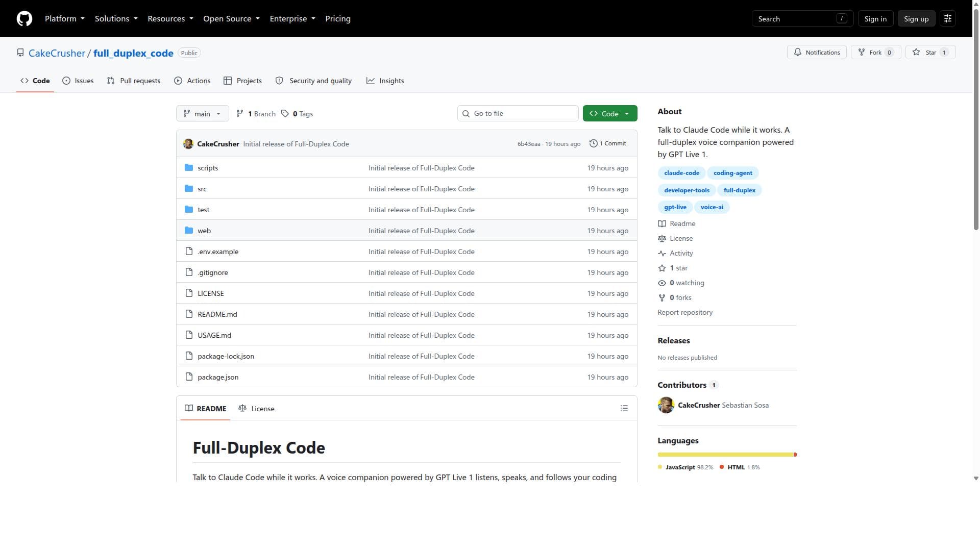Click the LICENSE file icon
Viewport: 980px width, 551px height.
pyautogui.click(x=189, y=293)
